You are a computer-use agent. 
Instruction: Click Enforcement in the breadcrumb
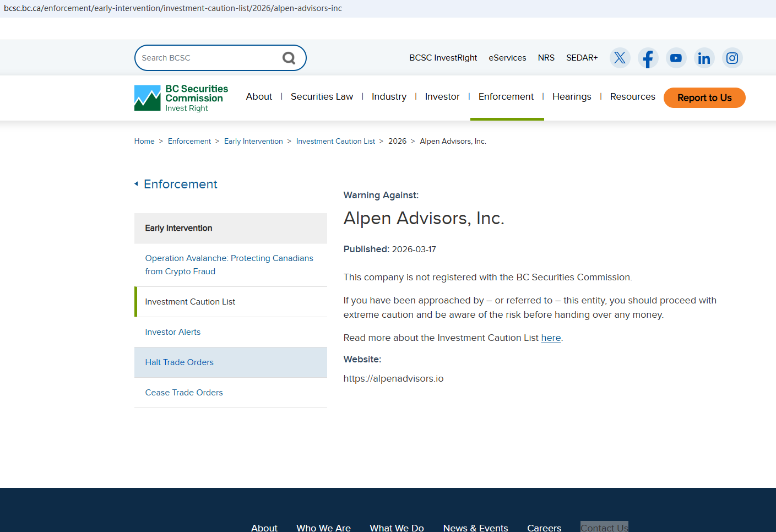189,142
